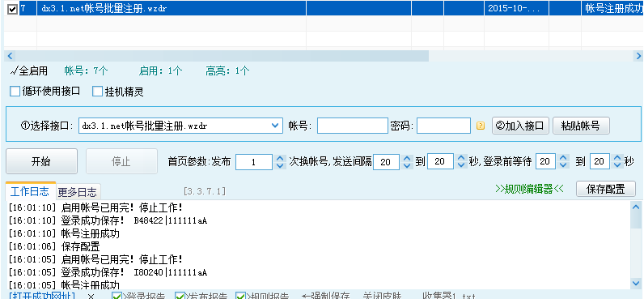
Task: Click the 高亮: 1个 highlight count
Action: tap(227, 71)
